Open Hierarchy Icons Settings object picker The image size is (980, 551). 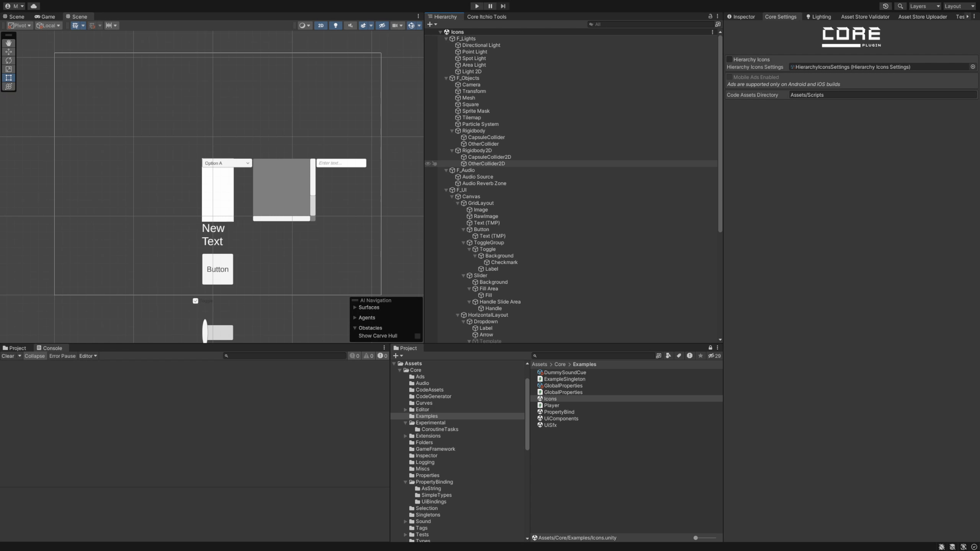coord(973,67)
